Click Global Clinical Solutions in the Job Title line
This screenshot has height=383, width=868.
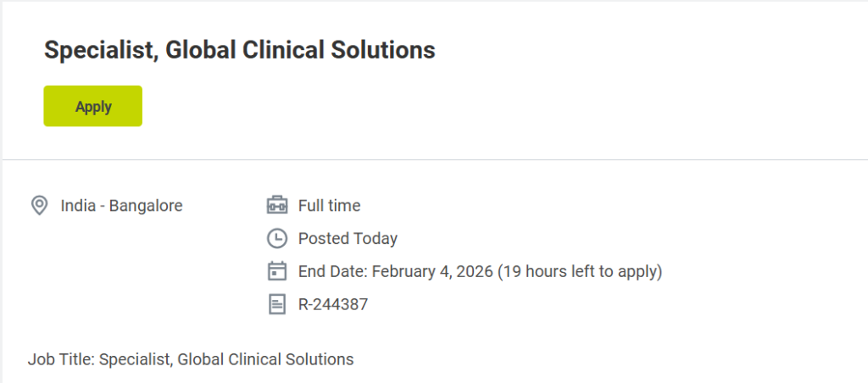(x=265, y=359)
